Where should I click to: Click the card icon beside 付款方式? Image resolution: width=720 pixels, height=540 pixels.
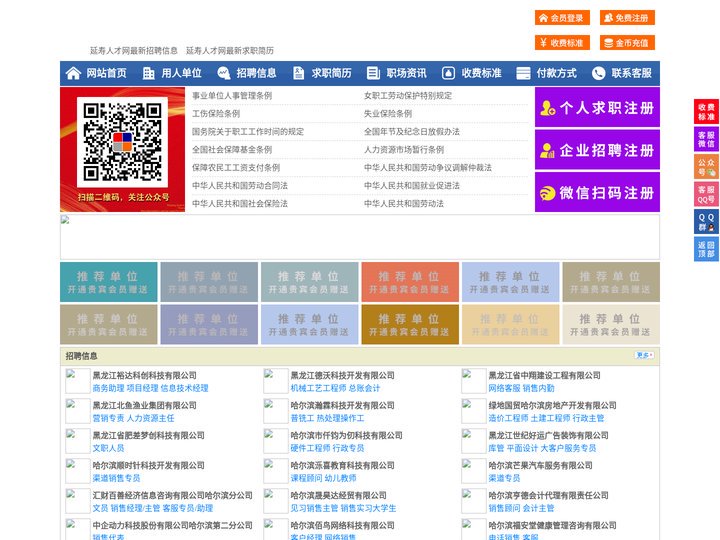coord(523,73)
